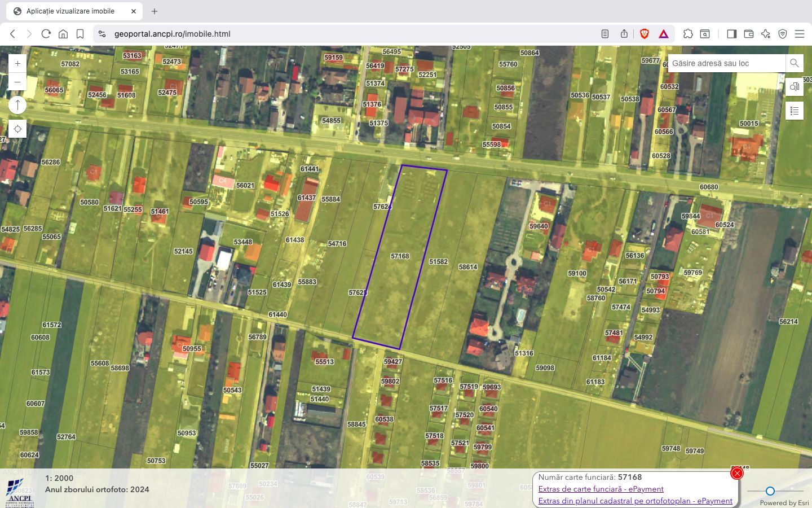Viewport: 812px width, 508px height.
Task: Reset map orientation with the north arrow
Action: (x=17, y=105)
